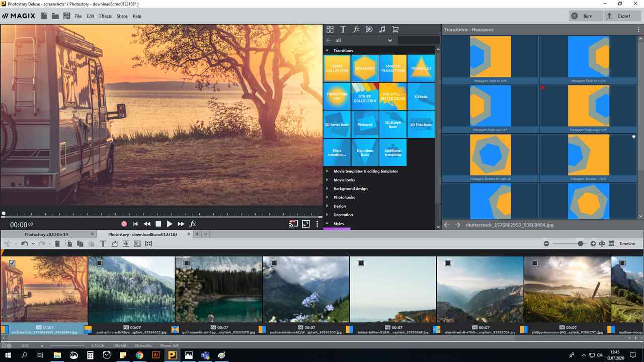Check the fourth photo (joshua-balsamo) checkbox
The image size is (644, 362).
274,263
